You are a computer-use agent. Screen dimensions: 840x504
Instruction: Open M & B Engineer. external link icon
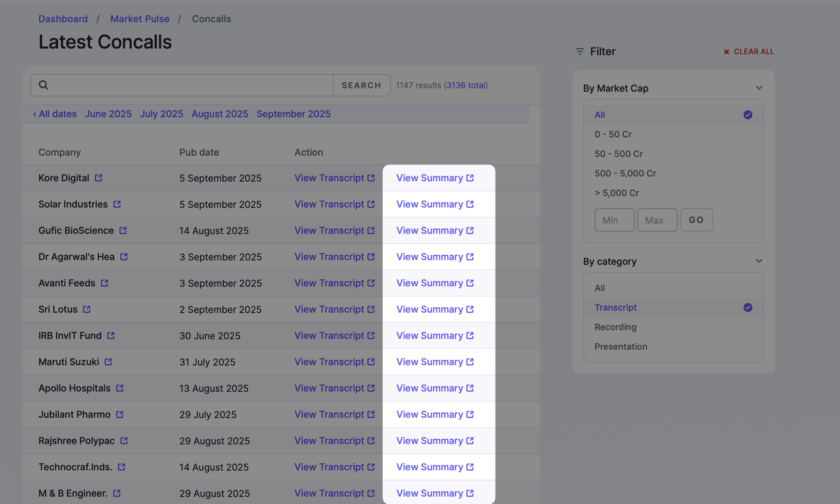(117, 493)
